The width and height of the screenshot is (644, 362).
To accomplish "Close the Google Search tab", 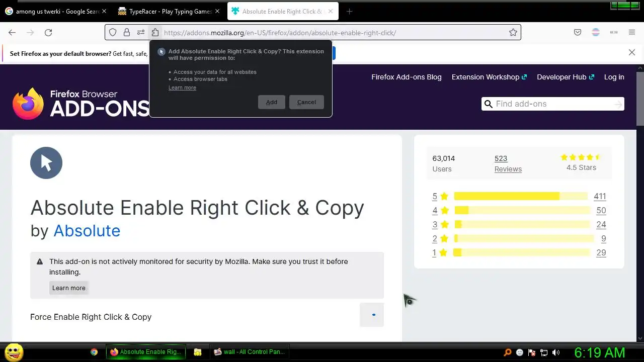I will click(104, 11).
